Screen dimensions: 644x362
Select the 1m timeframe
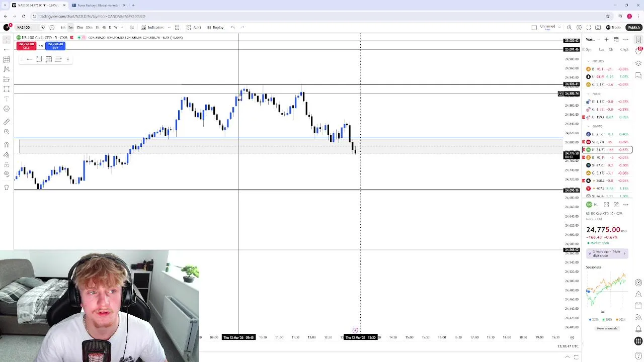coord(63,27)
